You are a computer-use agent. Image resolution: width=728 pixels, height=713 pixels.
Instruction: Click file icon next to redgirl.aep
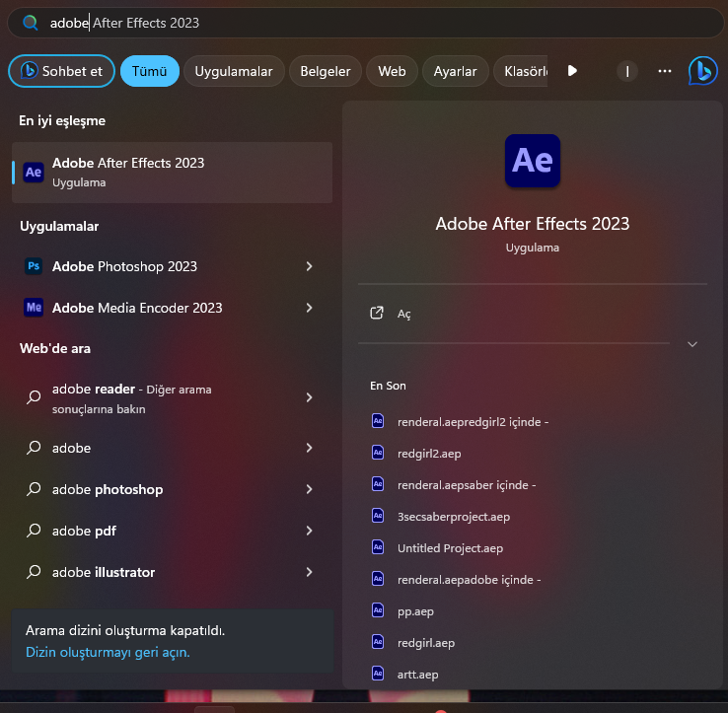378,642
